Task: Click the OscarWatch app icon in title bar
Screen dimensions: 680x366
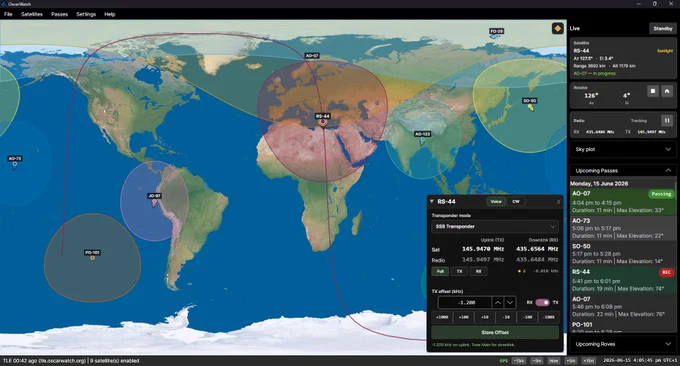Action: [4, 4]
